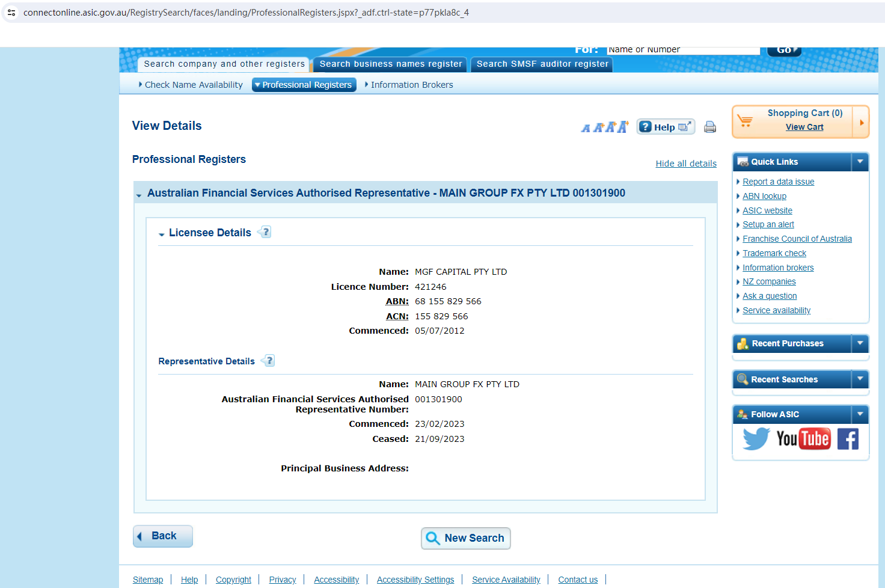Image resolution: width=885 pixels, height=588 pixels.
Task: Click the printer icon to print the page
Action: click(710, 127)
